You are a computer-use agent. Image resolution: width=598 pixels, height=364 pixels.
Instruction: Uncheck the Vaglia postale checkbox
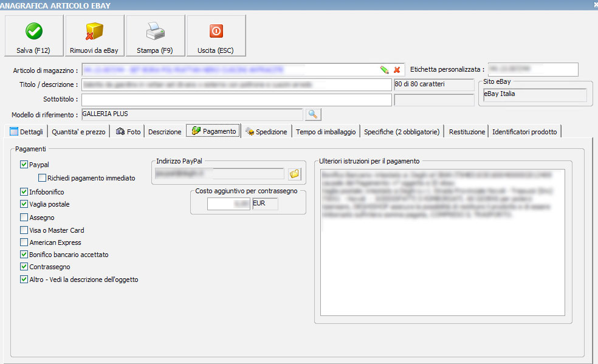(24, 204)
